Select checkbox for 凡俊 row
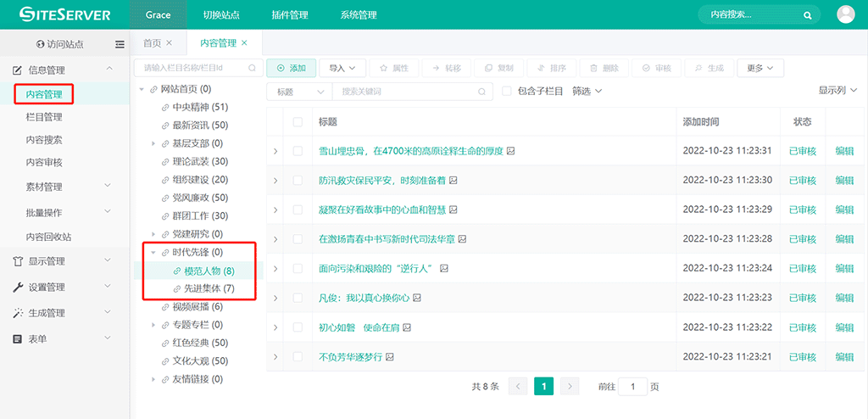This screenshot has height=419, width=868. [x=298, y=298]
